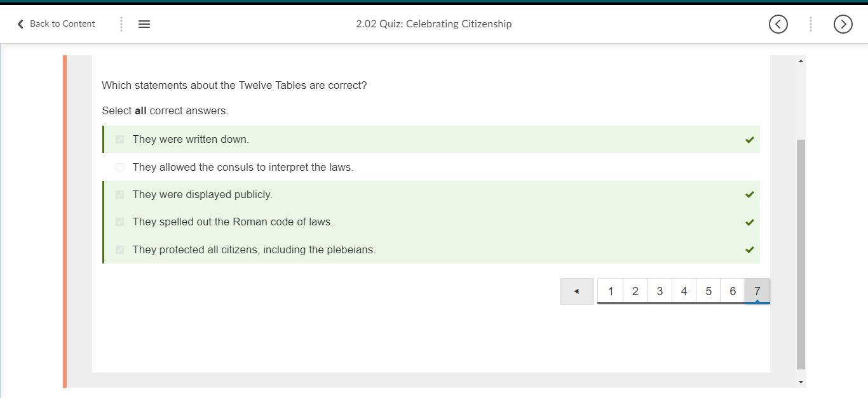Open the vertical dots beside the navigation arrows
The width and height of the screenshot is (868, 398).
coord(811,24)
